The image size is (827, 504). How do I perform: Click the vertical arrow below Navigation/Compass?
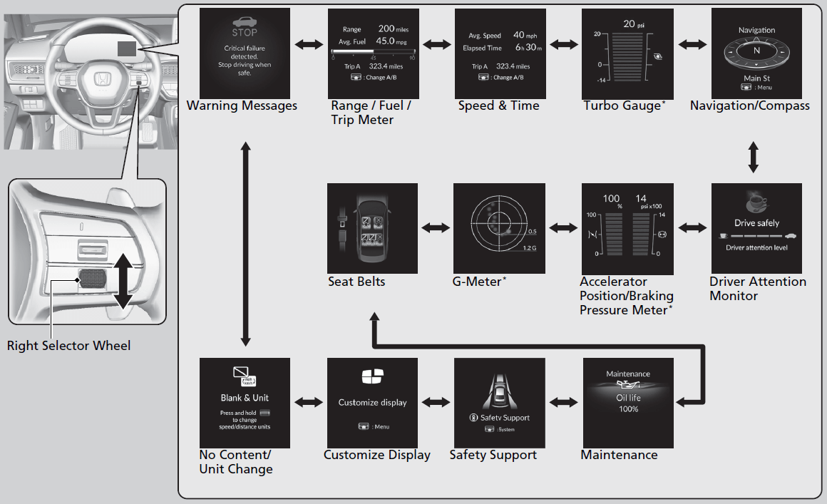click(x=754, y=158)
